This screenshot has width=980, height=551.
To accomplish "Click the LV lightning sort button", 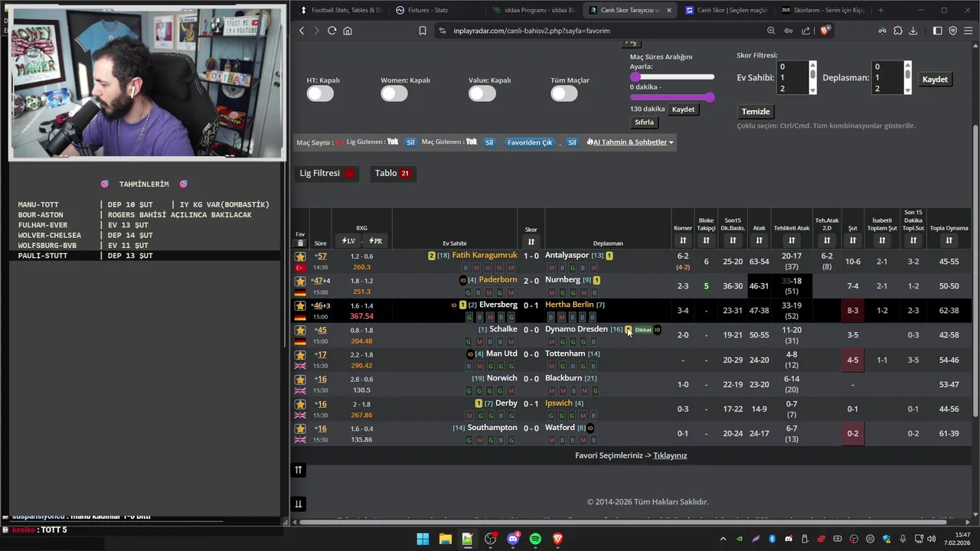I will click(x=349, y=241).
